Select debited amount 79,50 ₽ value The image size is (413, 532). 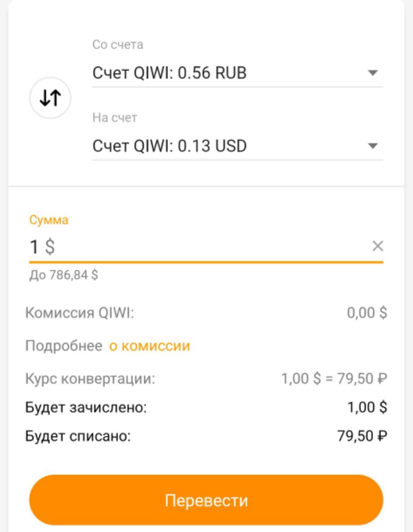pyautogui.click(x=362, y=436)
